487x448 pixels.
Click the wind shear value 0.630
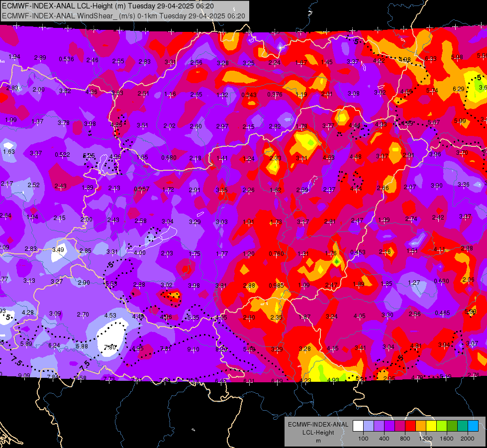click(441, 281)
